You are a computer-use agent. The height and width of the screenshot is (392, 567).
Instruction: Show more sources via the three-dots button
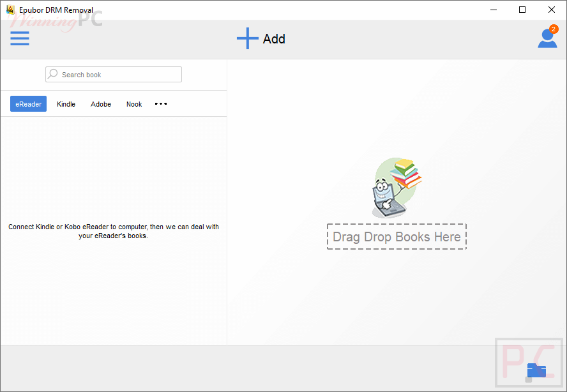tap(161, 104)
